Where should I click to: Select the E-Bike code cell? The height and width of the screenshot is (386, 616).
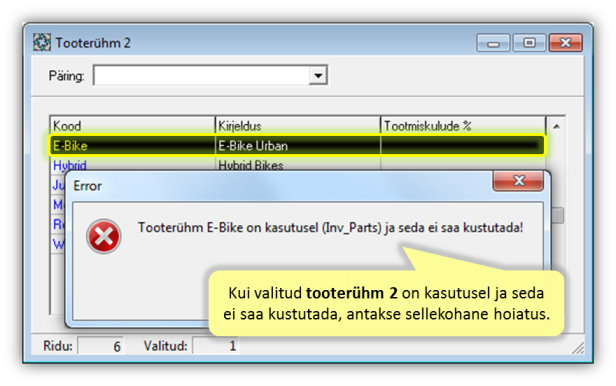132,146
